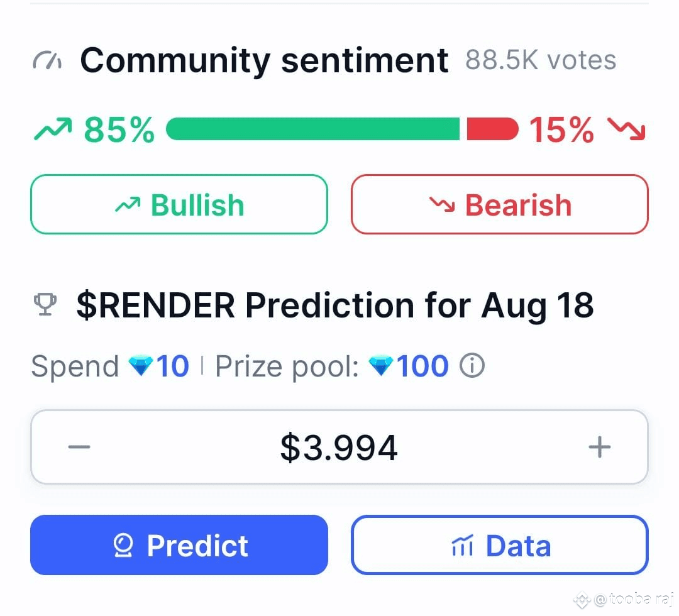This screenshot has height=616, width=679.
Task: Click the green upward trend arrow icon
Action: point(52,129)
